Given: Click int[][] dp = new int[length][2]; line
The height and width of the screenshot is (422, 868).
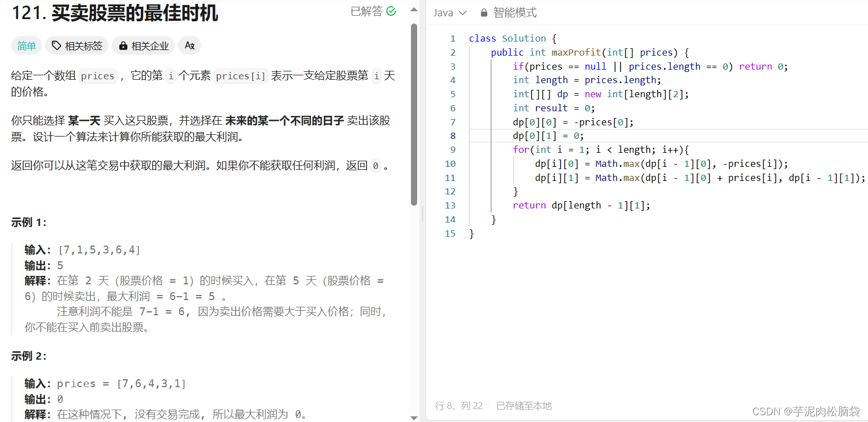Looking at the screenshot, I should (x=601, y=94).
